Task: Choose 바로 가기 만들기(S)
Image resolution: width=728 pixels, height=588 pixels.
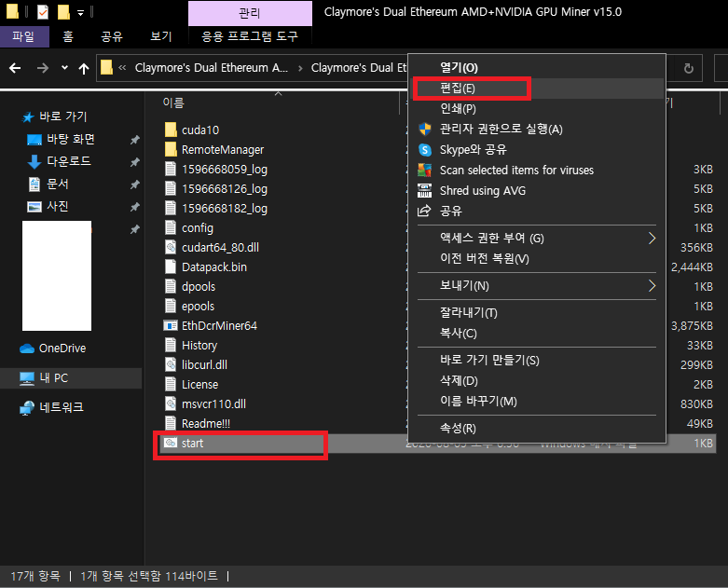Action: (x=537, y=360)
